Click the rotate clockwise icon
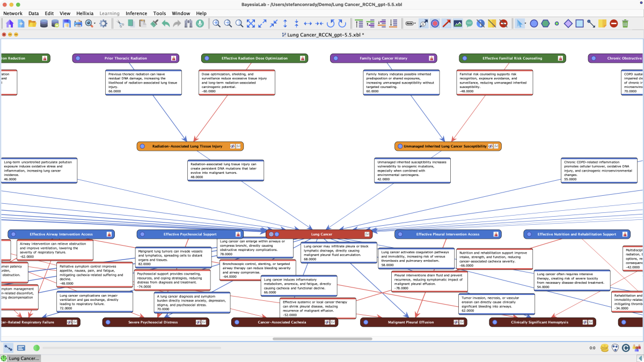This screenshot has height=362, width=644. (342, 24)
